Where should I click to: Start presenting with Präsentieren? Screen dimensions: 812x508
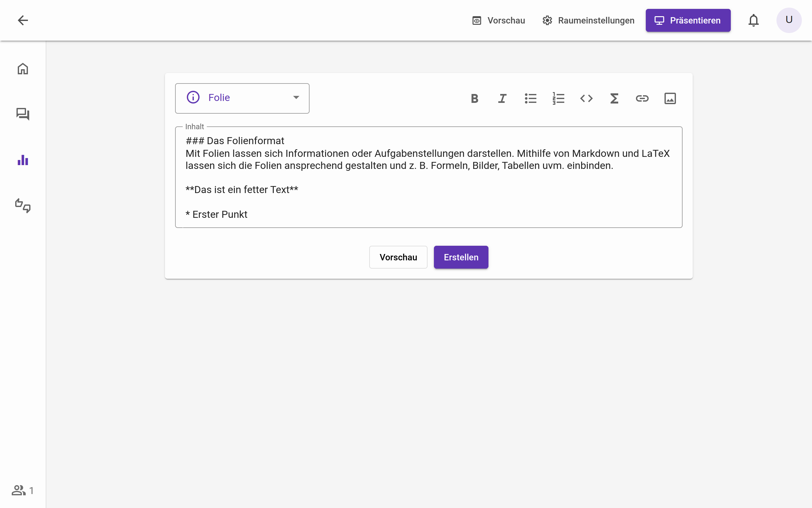click(688, 21)
